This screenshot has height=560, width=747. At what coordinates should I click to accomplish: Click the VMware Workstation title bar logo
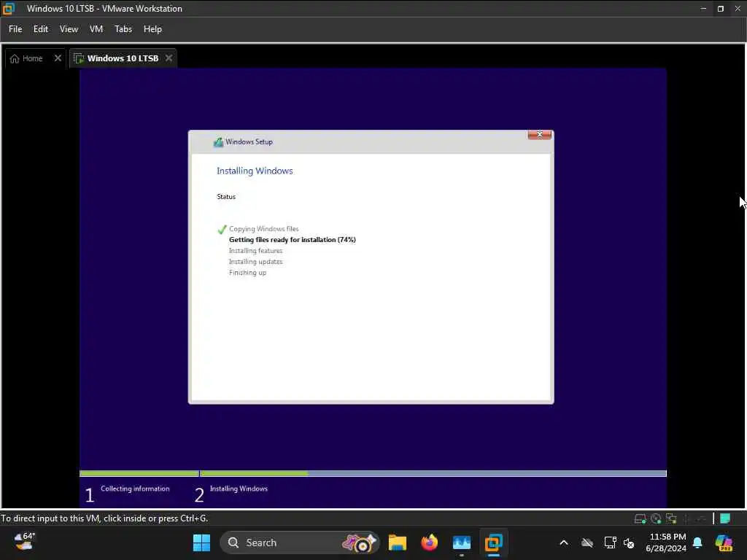[x=9, y=8]
